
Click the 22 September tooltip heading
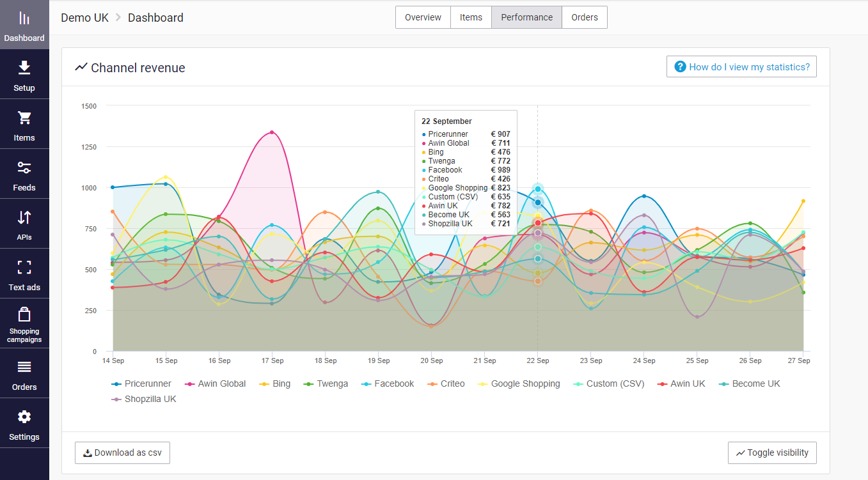[446, 121]
